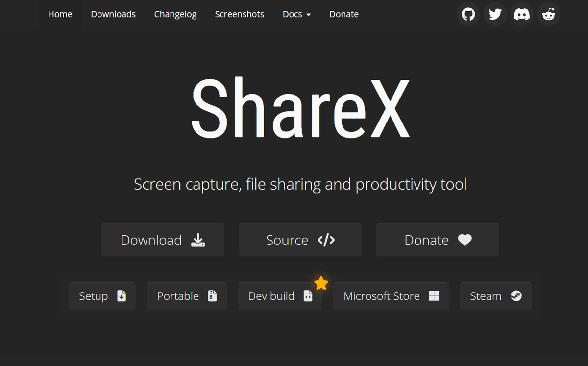Open Downloads in navigation bar

113,14
